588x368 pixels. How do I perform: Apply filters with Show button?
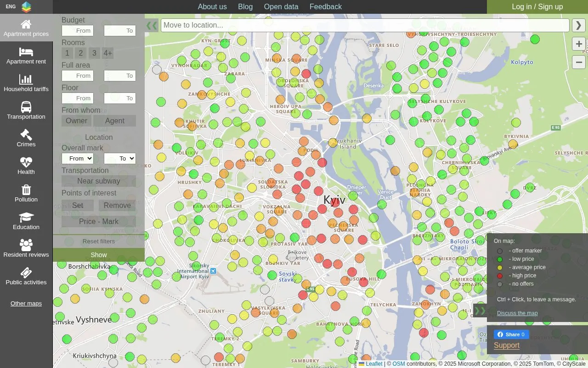(x=99, y=255)
